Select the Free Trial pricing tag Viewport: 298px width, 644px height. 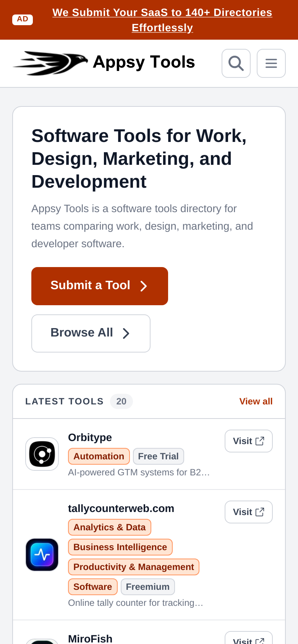159,456
